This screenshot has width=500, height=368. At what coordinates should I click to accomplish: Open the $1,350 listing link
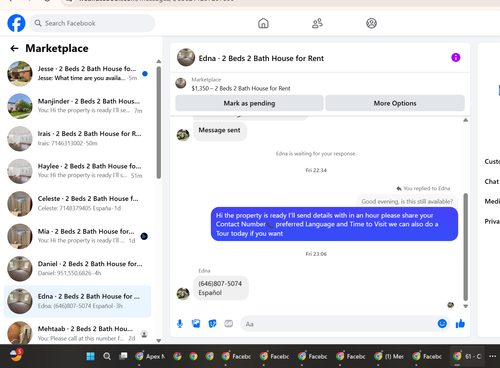tap(241, 88)
